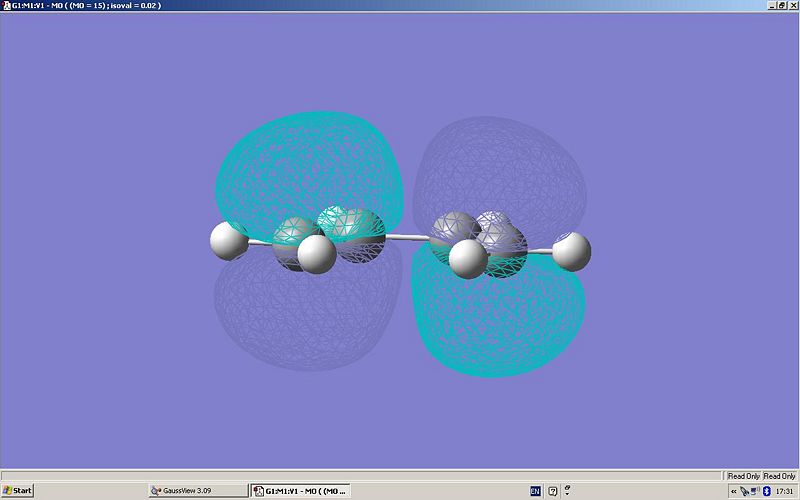800x500 pixels.
Task: Minimize the MO viewer window
Action: tap(772, 6)
